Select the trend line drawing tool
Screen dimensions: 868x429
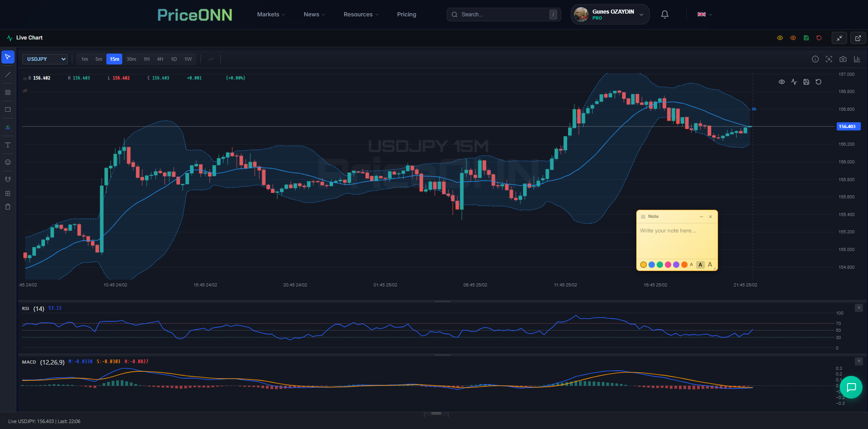[x=7, y=74]
